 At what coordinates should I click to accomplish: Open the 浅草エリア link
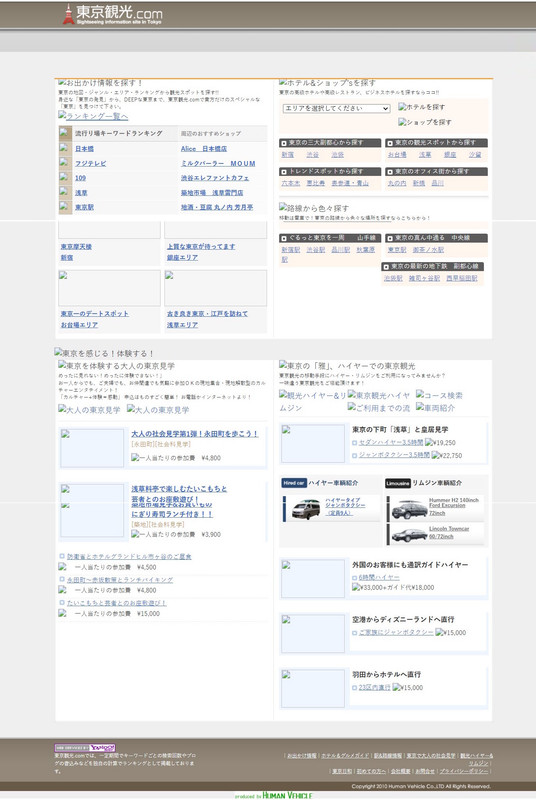click(x=182, y=324)
